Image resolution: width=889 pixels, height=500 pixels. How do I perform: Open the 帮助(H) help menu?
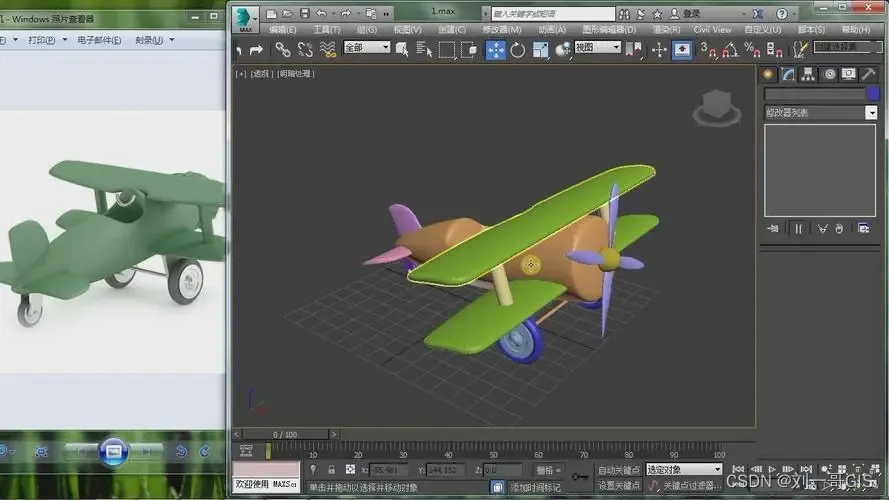click(855, 30)
